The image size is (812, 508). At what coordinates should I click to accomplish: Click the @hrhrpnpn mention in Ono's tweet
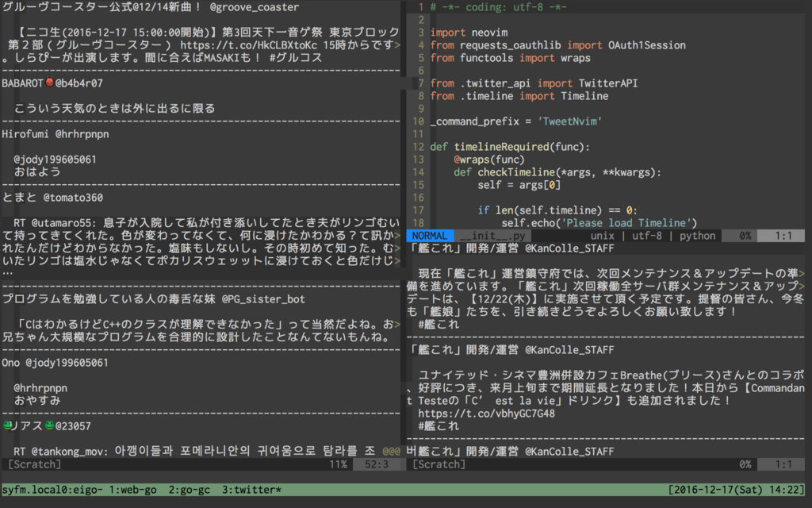(40, 387)
